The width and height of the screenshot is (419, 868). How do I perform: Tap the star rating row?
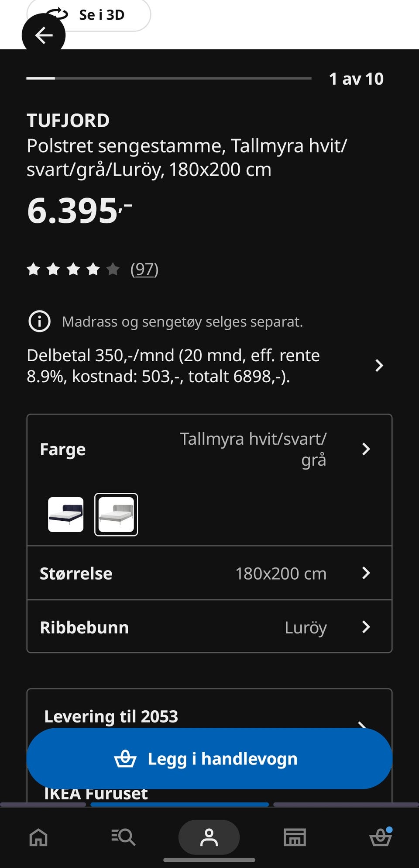[x=73, y=269]
